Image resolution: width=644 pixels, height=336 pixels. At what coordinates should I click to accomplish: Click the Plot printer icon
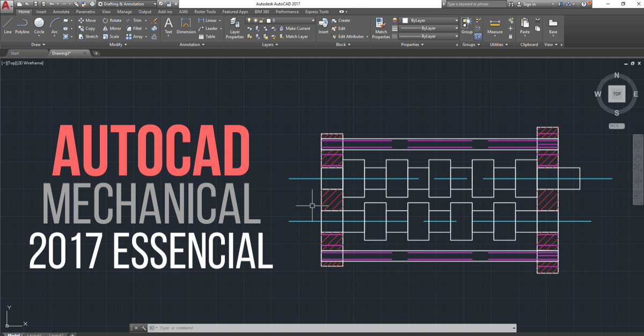tap(92, 4)
